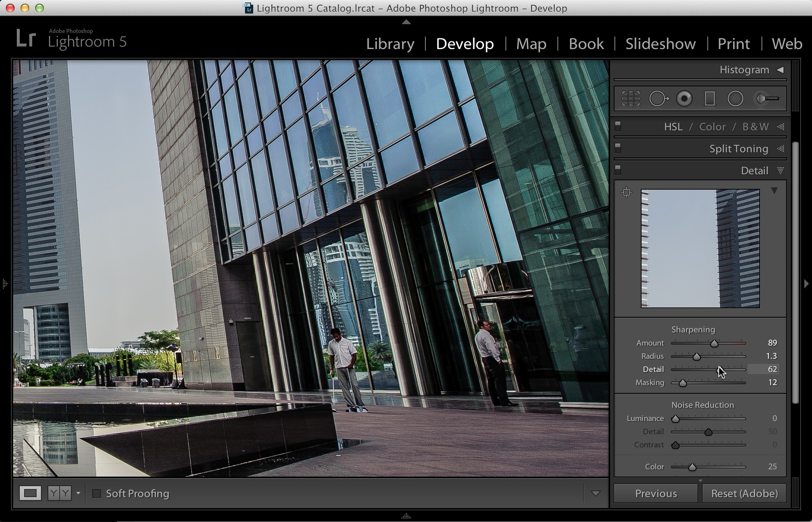Select the Graduated Filter tool

[709, 99]
